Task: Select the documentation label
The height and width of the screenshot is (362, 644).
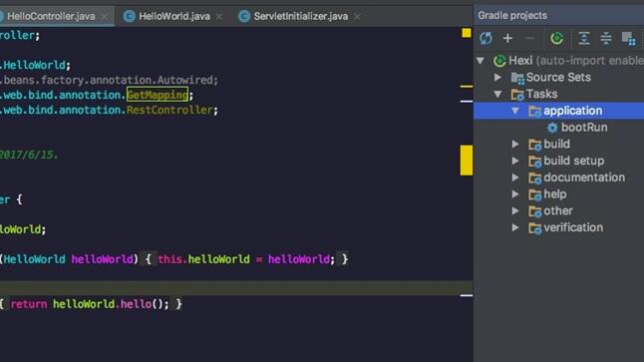Action: [x=584, y=178]
